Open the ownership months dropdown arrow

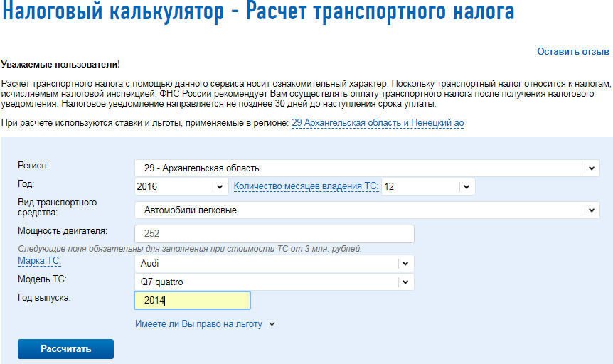[467, 186]
